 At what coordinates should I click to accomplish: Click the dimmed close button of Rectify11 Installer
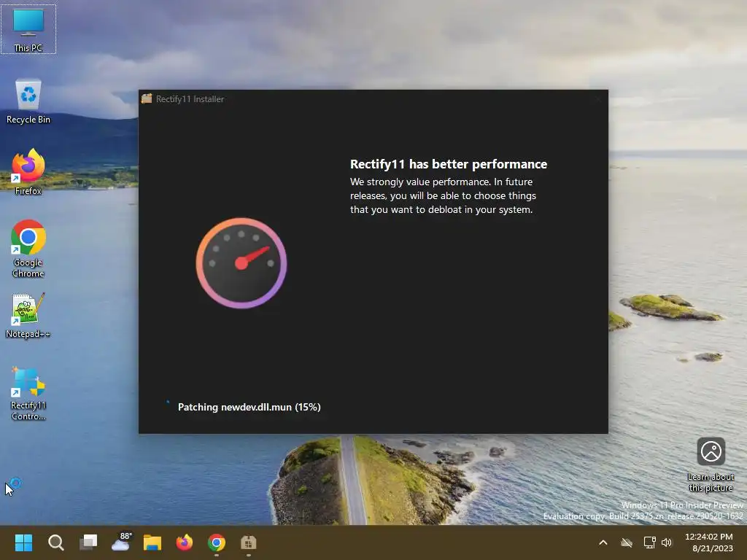[x=598, y=99]
